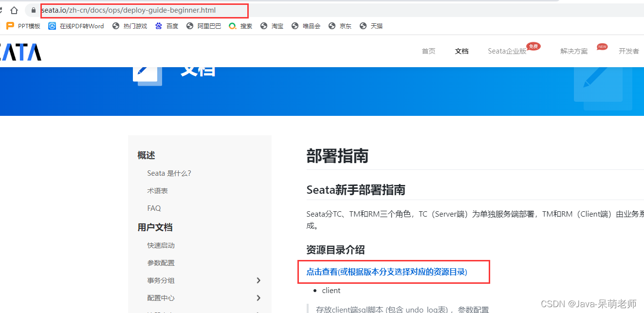Click the client bullet item
The image size is (644, 313).
(331, 291)
